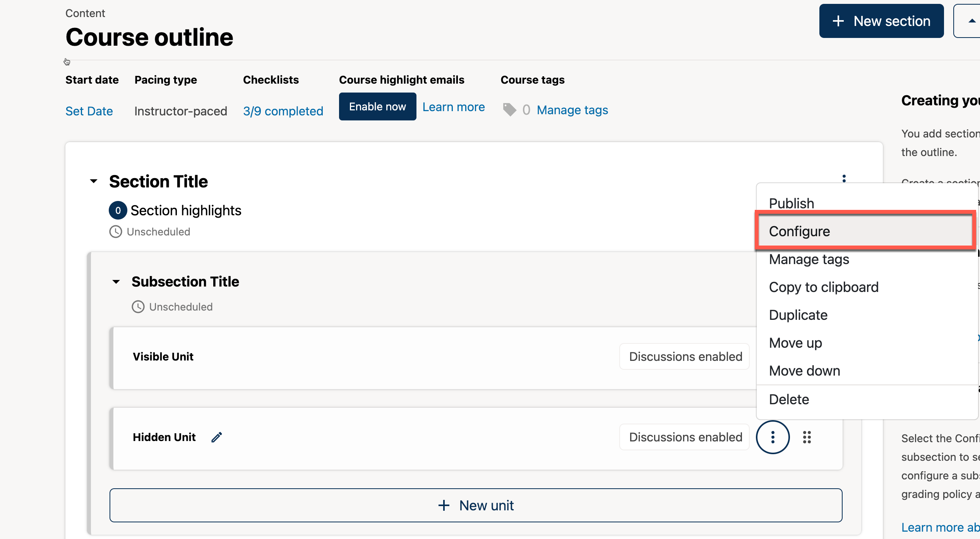Click the course tags tag icon
This screenshot has height=539, width=980.
509,110
